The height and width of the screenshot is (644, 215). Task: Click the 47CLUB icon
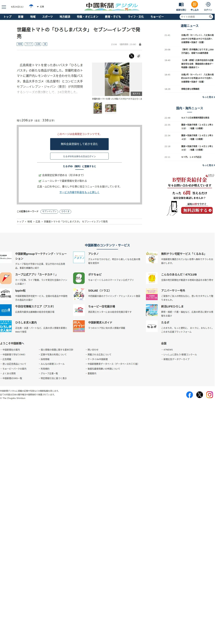pos(152,278)
